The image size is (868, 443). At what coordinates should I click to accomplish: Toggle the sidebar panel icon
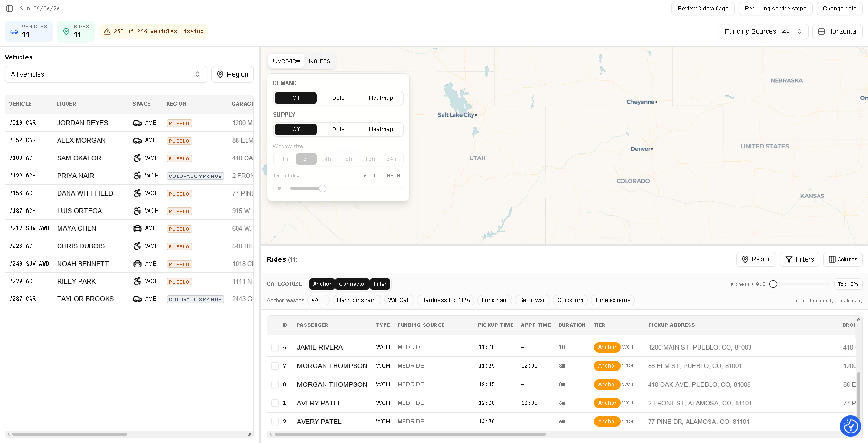click(10, 9)
